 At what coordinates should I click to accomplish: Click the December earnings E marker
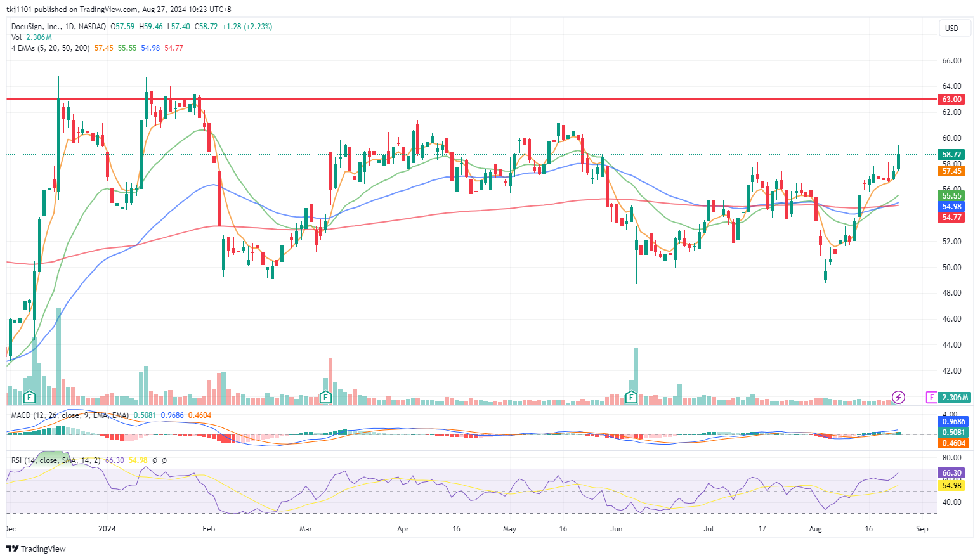click(29, 398)
